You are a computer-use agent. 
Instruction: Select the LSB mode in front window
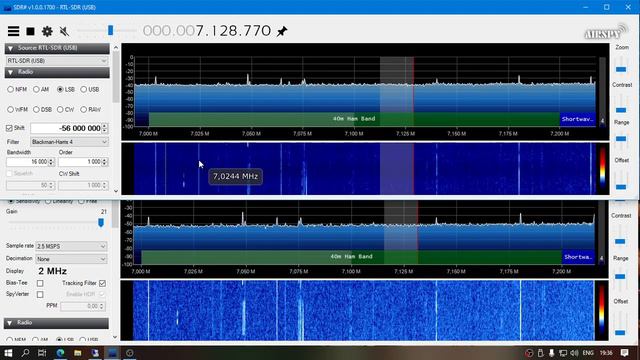tap(66, 89)
